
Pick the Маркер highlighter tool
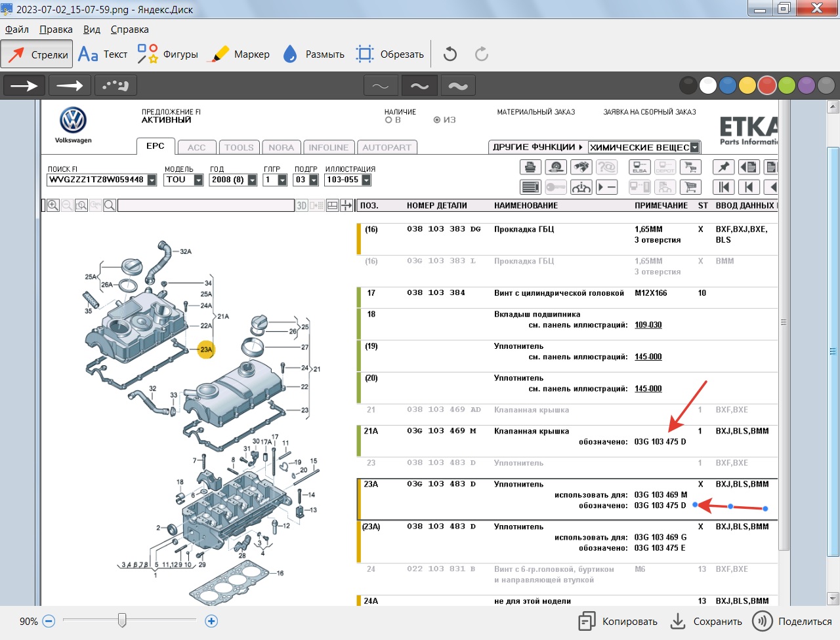pyautogui.click(x=238, y=54)
